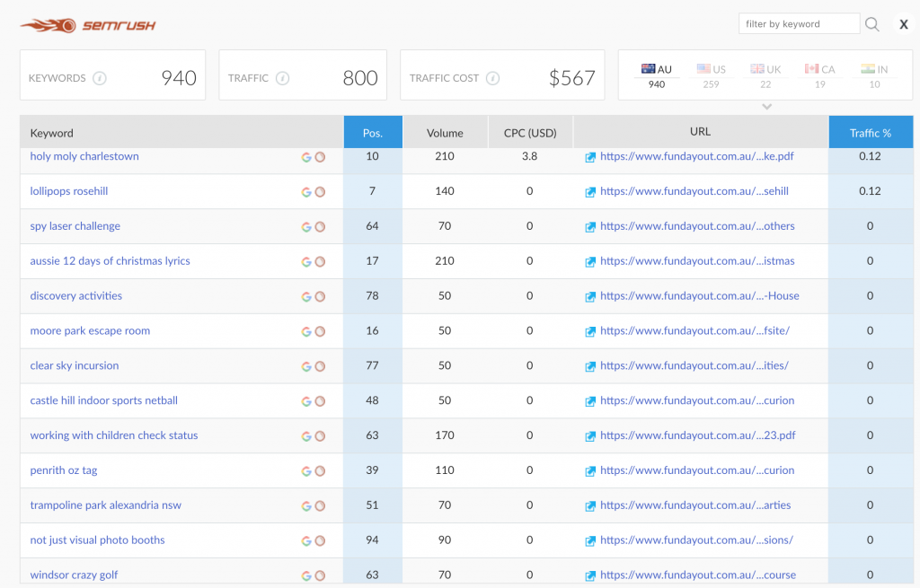Click the search magnifier icon
The height and width of the screenshot is (588, 920).
(871, 24)
